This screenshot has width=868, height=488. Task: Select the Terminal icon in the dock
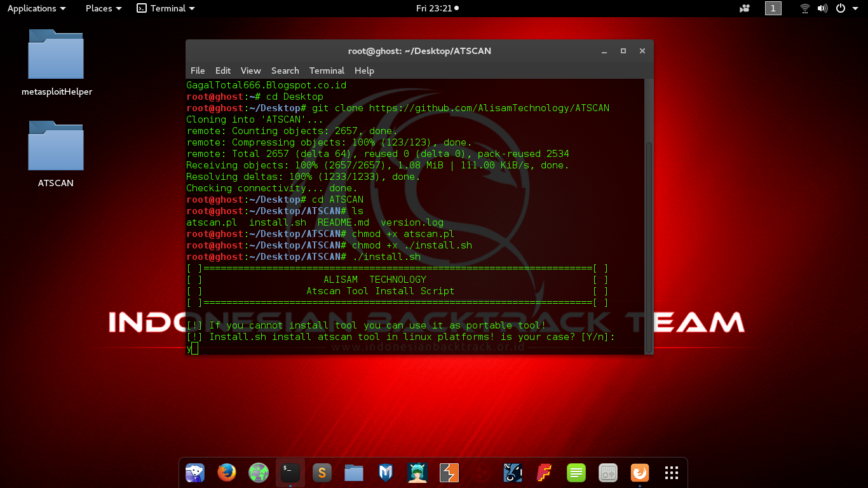tap(290, 473)
